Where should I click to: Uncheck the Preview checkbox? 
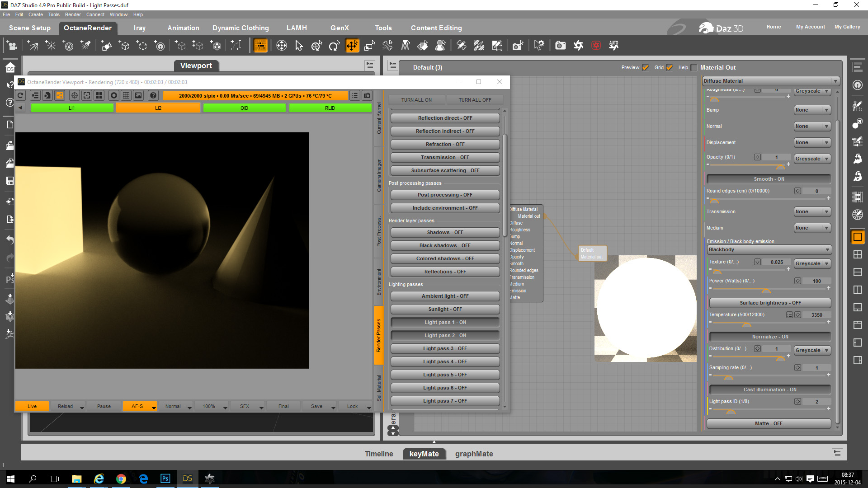pyautogui.click(x=645, y=68)
